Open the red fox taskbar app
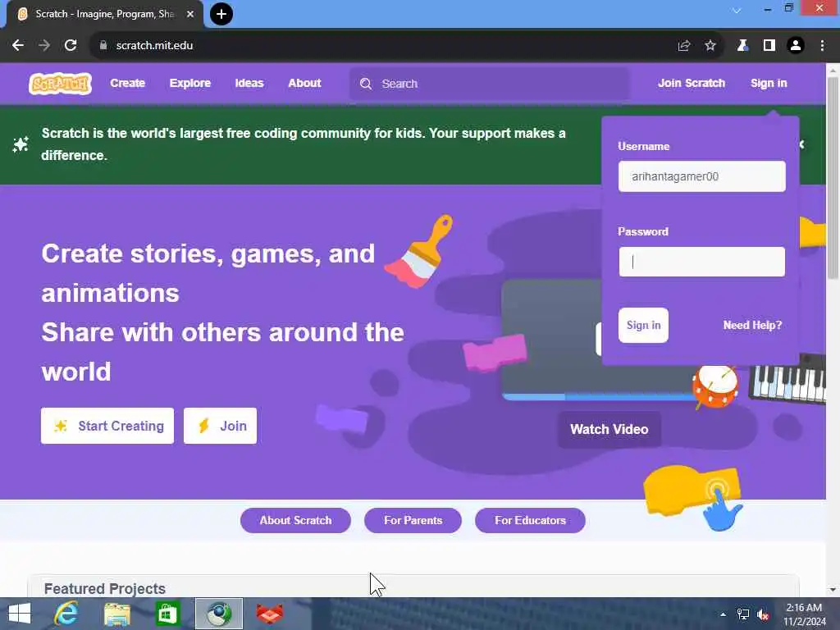Image resolution: width=840 pixels, height=630 pixels. pos(269,614)
